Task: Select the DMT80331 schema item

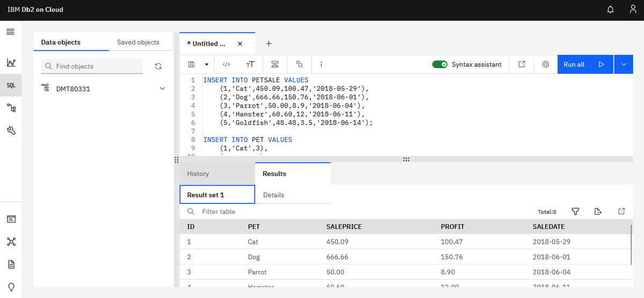Action: 74,89
